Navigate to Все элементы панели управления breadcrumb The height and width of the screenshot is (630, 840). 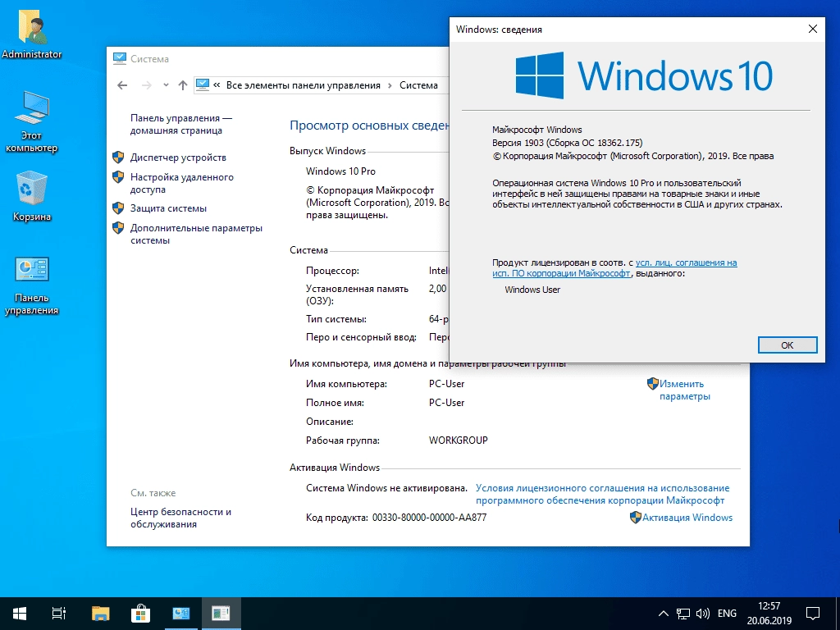coord(304,85)
